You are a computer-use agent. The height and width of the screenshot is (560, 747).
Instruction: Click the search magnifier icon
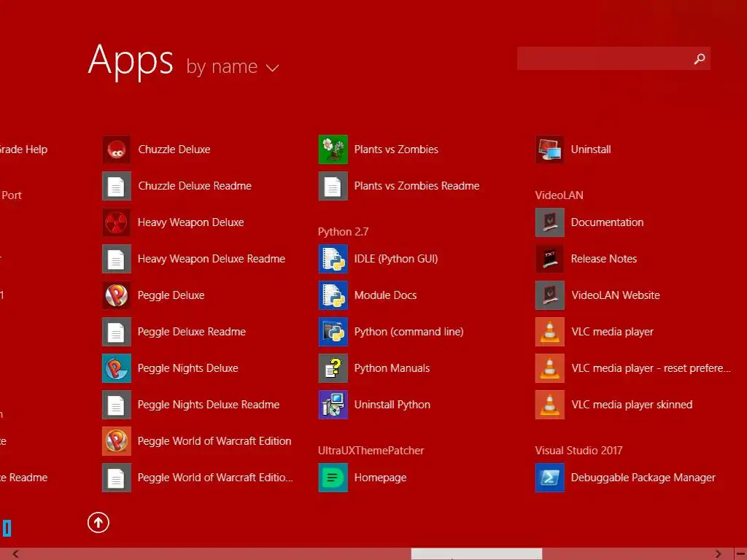(x=700, y=58)
